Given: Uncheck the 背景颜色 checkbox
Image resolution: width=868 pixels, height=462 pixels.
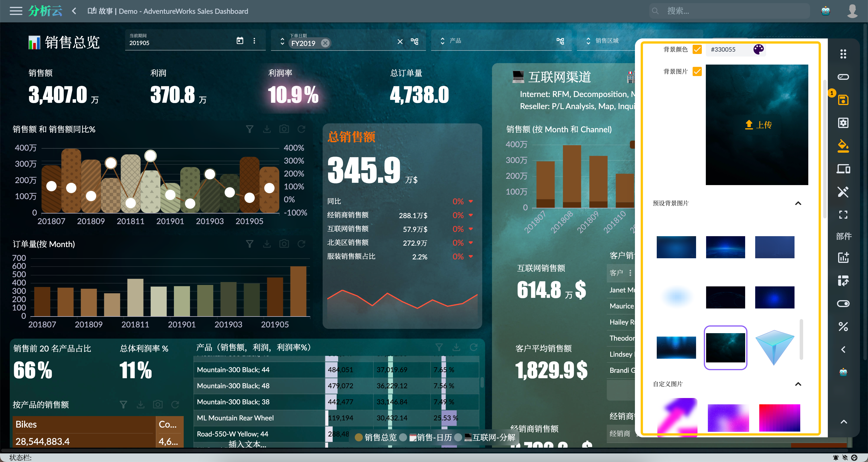Looking at the screenshot, I should (x=697, y=50).
